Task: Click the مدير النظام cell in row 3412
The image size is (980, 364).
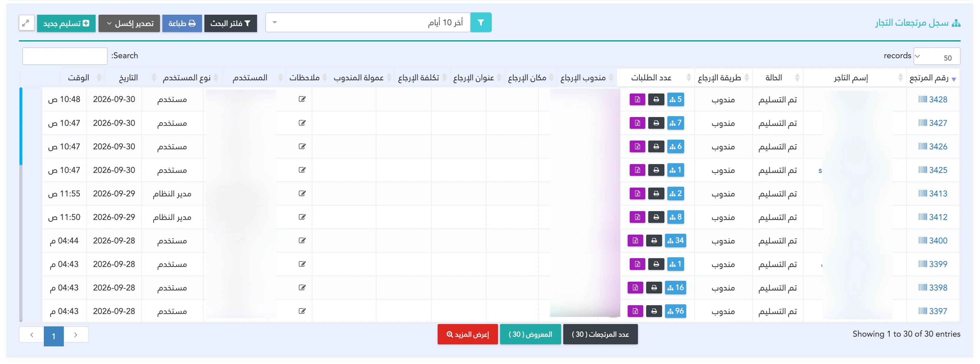Action: click(172, 217)
